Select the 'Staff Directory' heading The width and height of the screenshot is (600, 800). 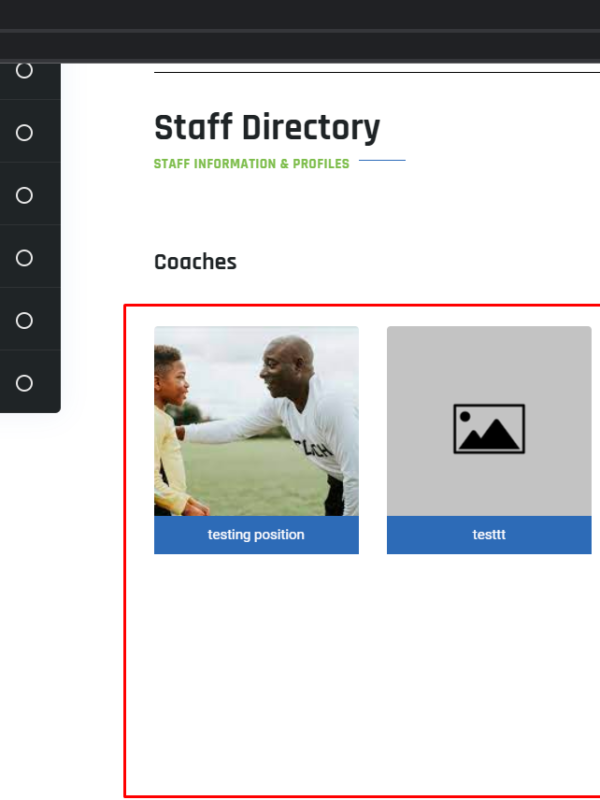point(267,128)
